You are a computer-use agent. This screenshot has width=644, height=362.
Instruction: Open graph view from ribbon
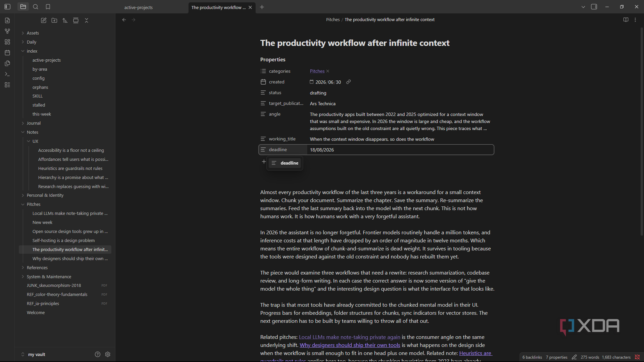point(7,31)
